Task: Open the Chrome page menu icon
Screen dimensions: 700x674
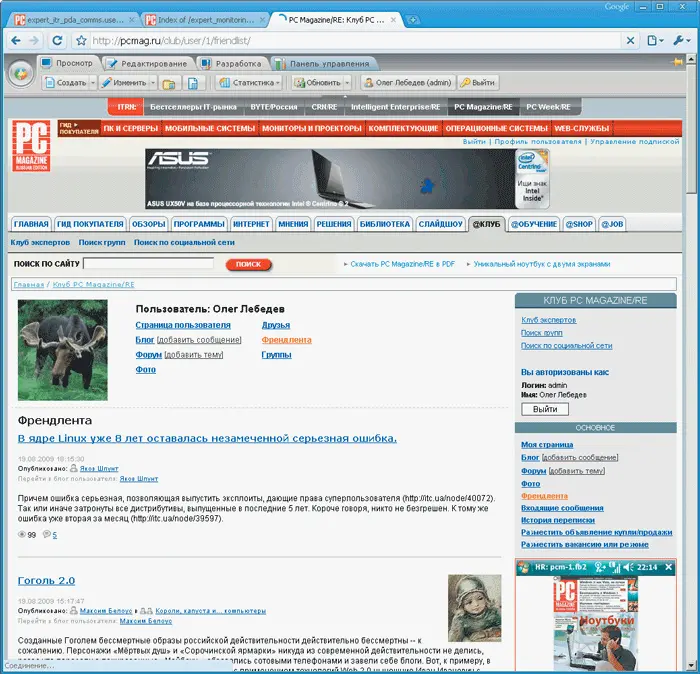Action: pyautogui.click(x=655, y=41)
